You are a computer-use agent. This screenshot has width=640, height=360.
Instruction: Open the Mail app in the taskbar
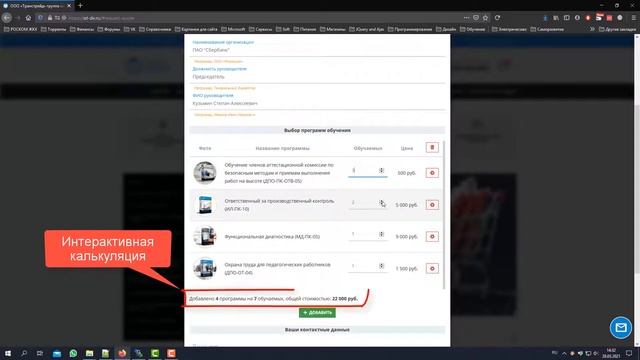(x=57, y=353)
